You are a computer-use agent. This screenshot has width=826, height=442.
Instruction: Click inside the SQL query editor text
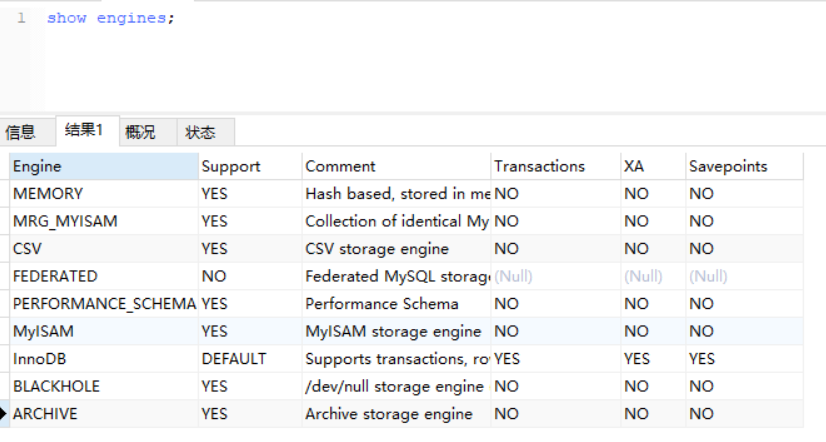110,18
